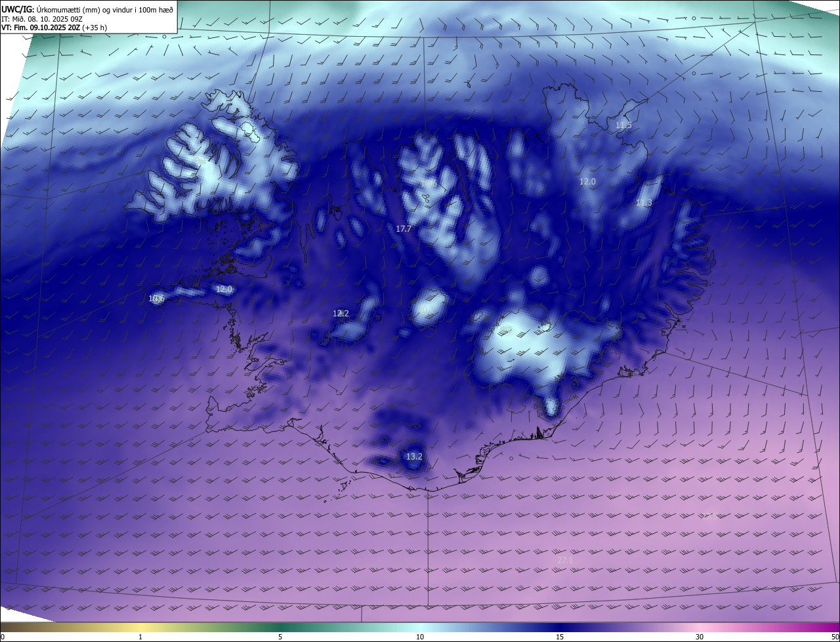Click the colorbar tick label 1

coord(140,637)
